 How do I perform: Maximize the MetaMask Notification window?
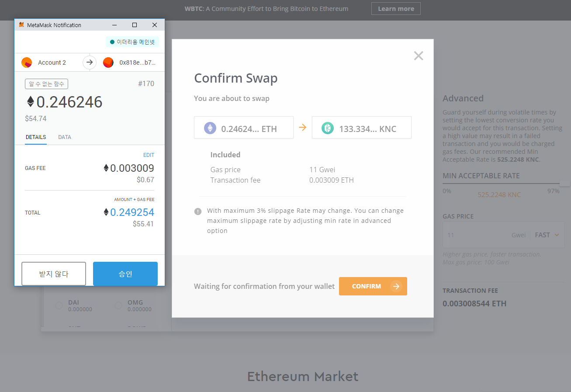click(x=135, y=25)
